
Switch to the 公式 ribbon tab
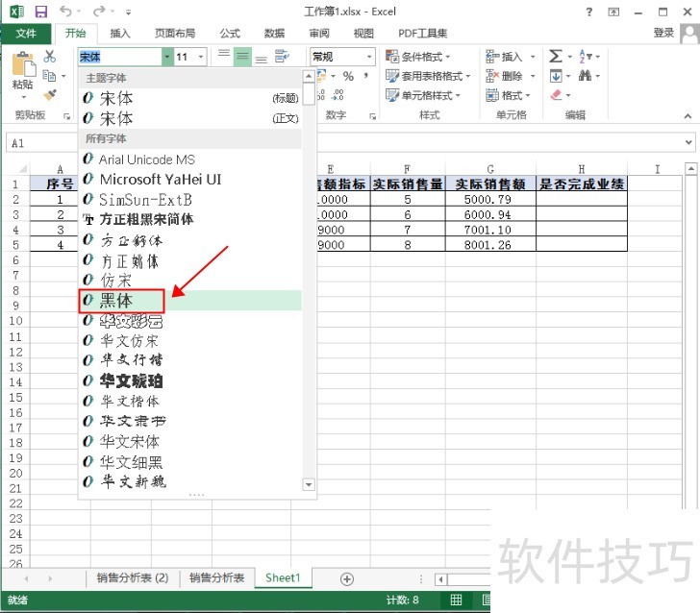point(230,34)
